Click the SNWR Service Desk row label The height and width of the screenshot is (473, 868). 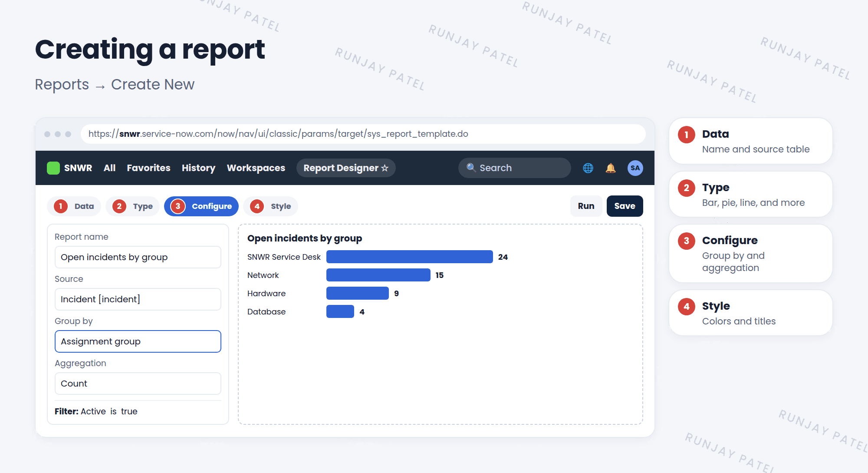(284, 257)
